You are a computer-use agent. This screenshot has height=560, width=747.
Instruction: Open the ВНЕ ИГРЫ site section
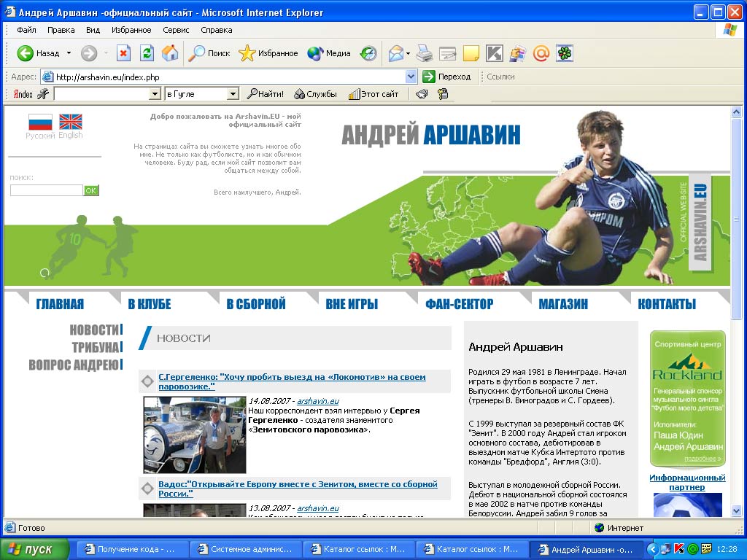pos(352,304)
